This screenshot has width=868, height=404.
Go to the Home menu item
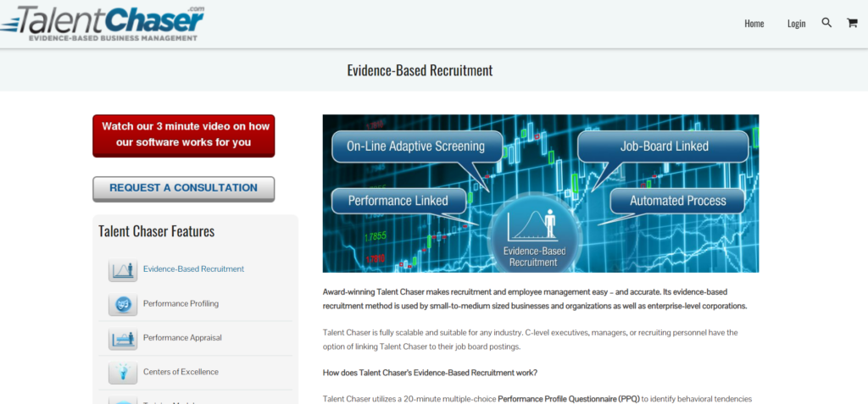[754, 23]
